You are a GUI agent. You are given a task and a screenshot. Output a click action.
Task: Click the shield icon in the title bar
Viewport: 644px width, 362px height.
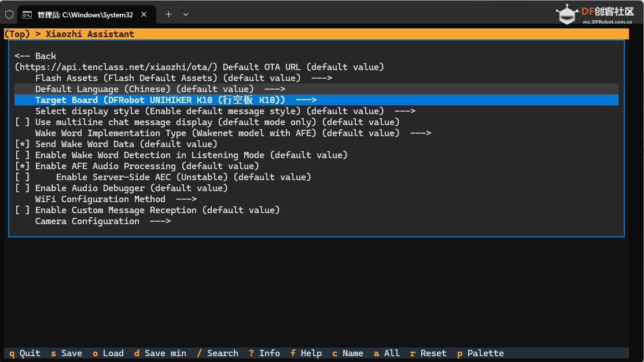tap(9, 15)
